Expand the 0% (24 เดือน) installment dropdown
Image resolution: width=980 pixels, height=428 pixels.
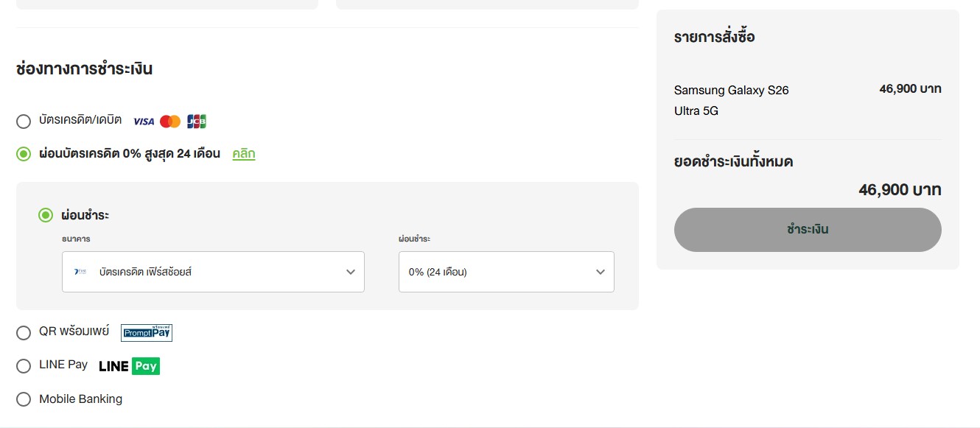[x=506, y=272]
